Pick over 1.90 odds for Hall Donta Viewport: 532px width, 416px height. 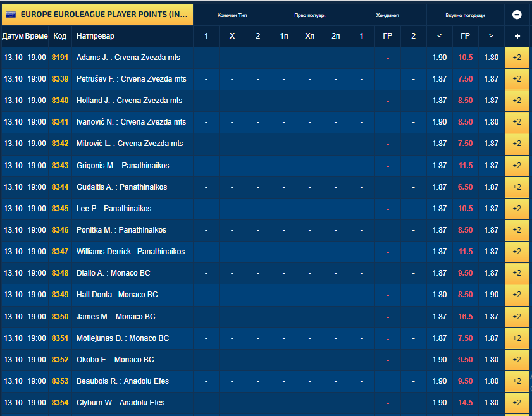coord(492,295)
